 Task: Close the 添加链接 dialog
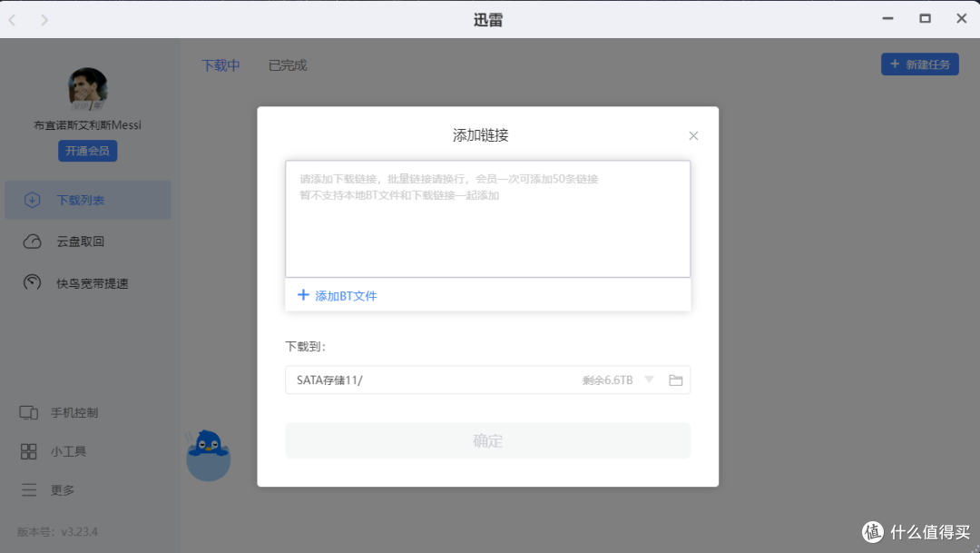(x=693, y=135)
